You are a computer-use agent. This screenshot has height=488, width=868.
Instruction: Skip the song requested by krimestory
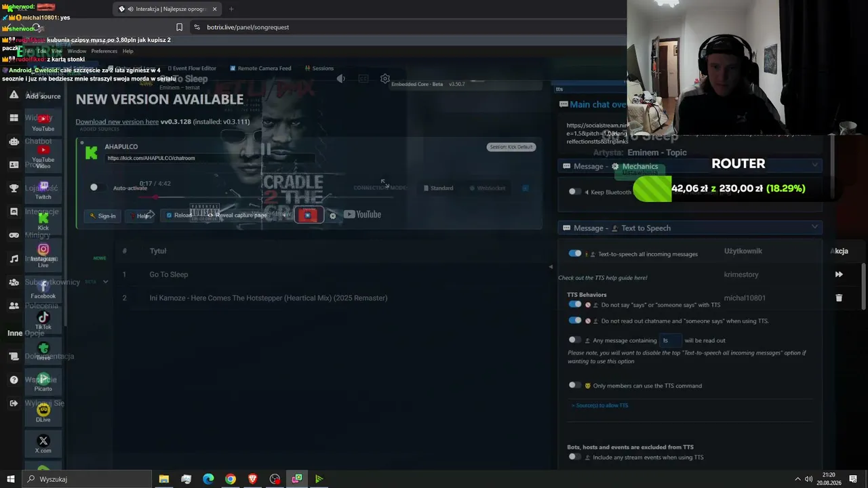839,274
